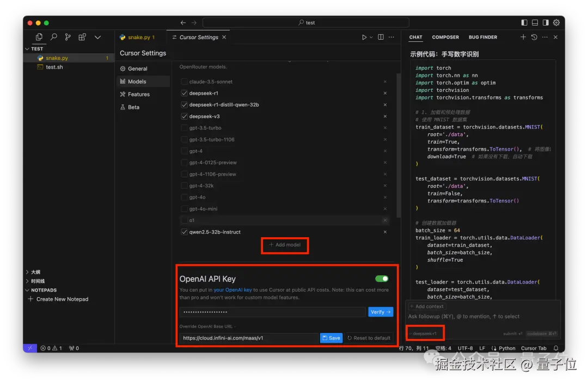This screenshot has width=588, height=383.
Task: Open the deepseek-r1 chat model selector
Action: [x=425, y=333]
